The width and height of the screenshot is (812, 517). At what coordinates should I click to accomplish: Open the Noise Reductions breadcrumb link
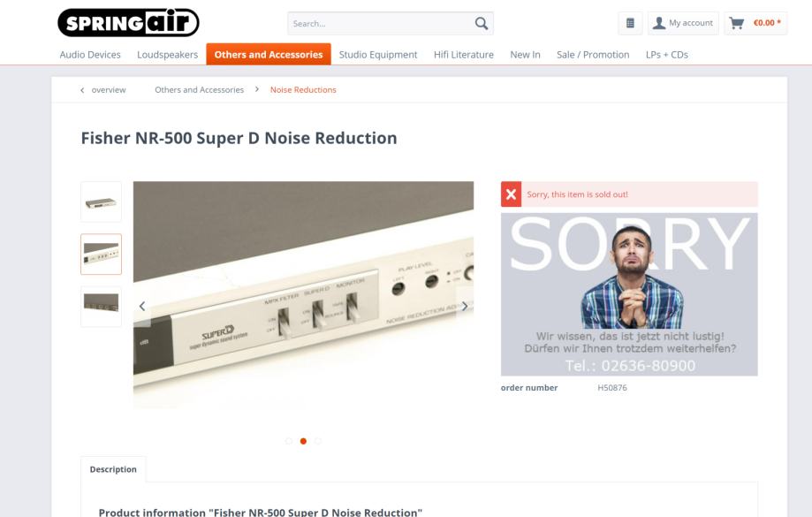[303, 89]
